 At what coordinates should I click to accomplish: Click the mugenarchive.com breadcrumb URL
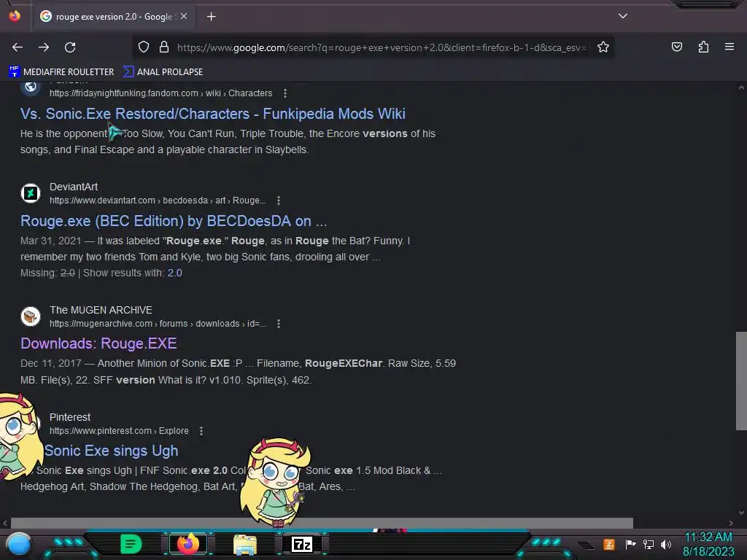coord(158,324)
